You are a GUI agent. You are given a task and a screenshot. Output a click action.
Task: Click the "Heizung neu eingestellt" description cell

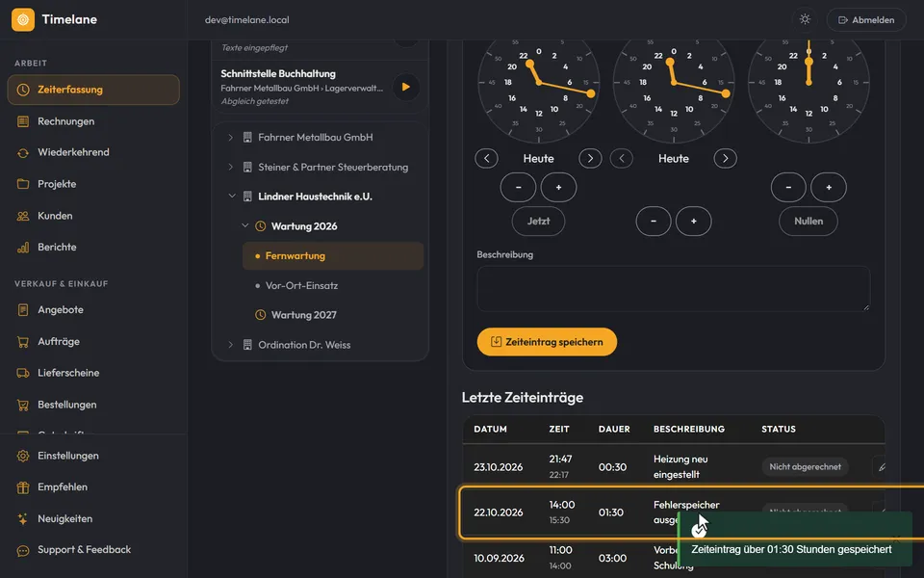[x=680, y=466]
